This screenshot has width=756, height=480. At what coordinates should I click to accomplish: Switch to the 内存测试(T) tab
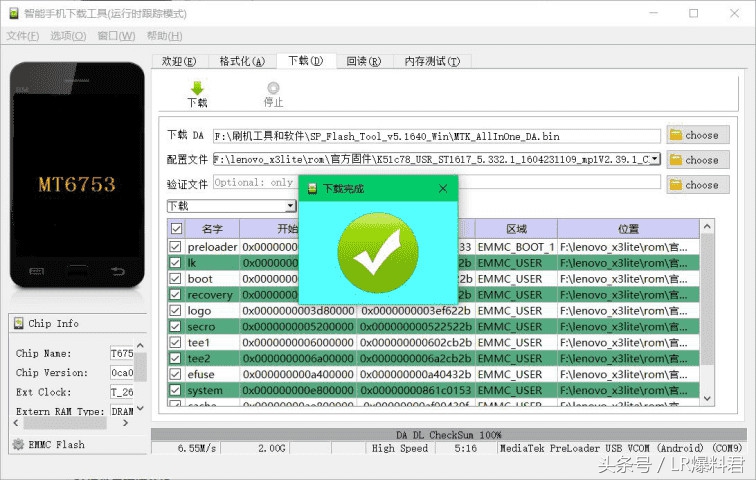(x=432, y=61)
